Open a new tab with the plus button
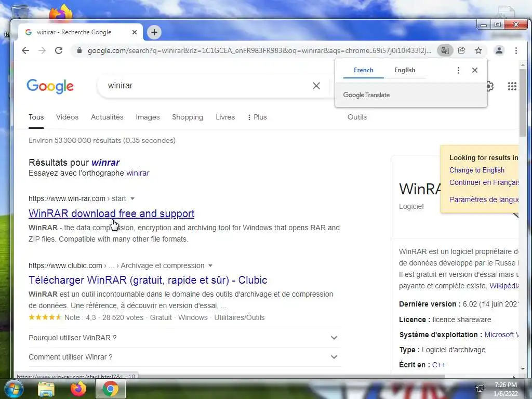This screenshot has height=399, width=532. pyautogui.click(x=154, y=32)
